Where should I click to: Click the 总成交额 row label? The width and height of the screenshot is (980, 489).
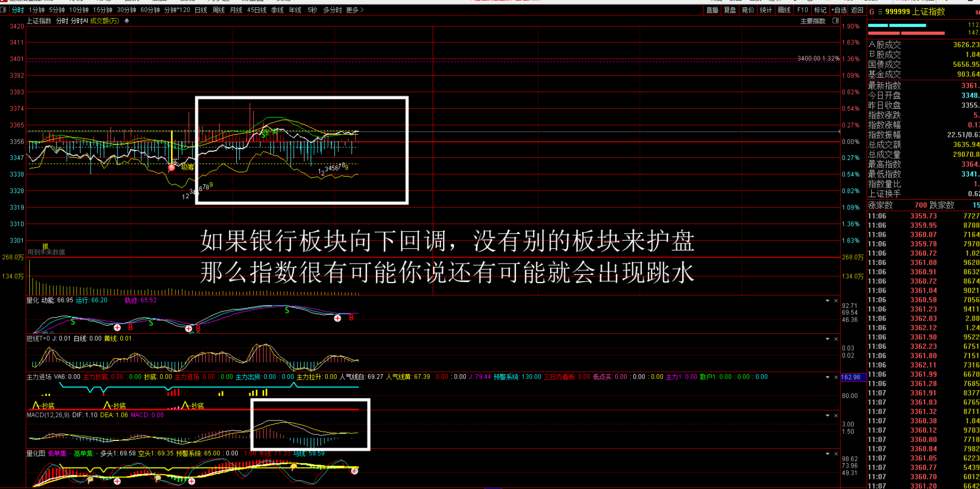click(x=885, y=145)
